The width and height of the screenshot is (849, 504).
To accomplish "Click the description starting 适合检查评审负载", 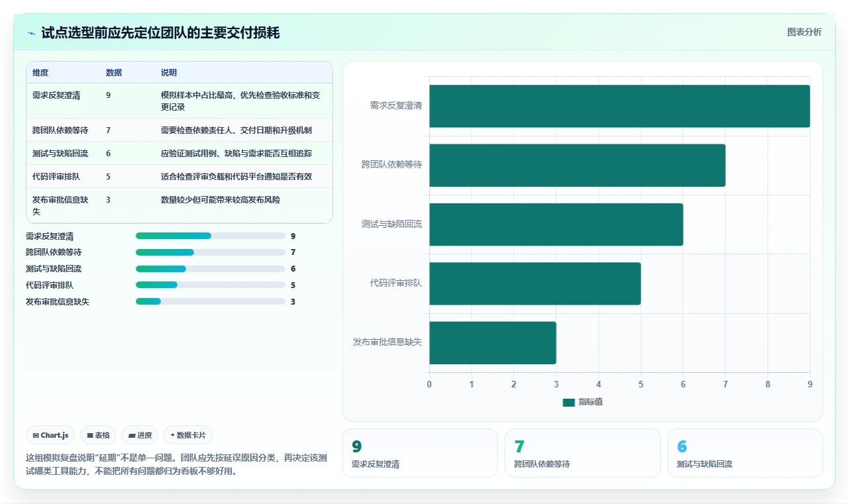I will pos(236,177).
